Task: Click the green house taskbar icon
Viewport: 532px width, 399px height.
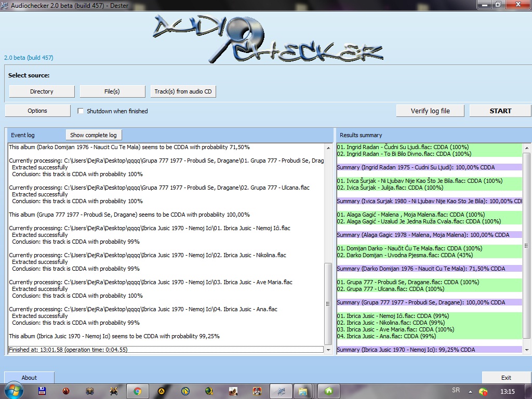Action: click(328, 391)
